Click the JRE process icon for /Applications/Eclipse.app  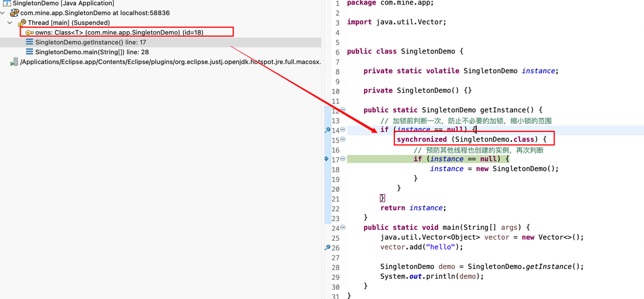click(x=14, y=62)
